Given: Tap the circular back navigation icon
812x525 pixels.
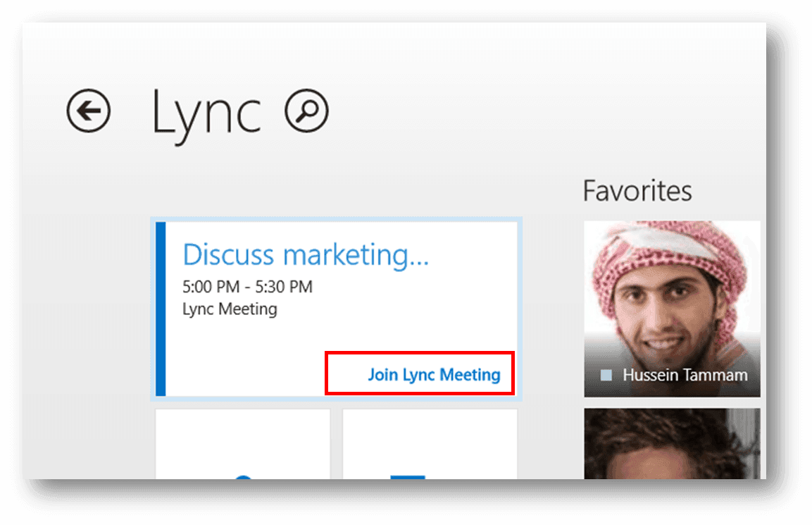Looking at the screenshot, I should (x=88, y=110).
